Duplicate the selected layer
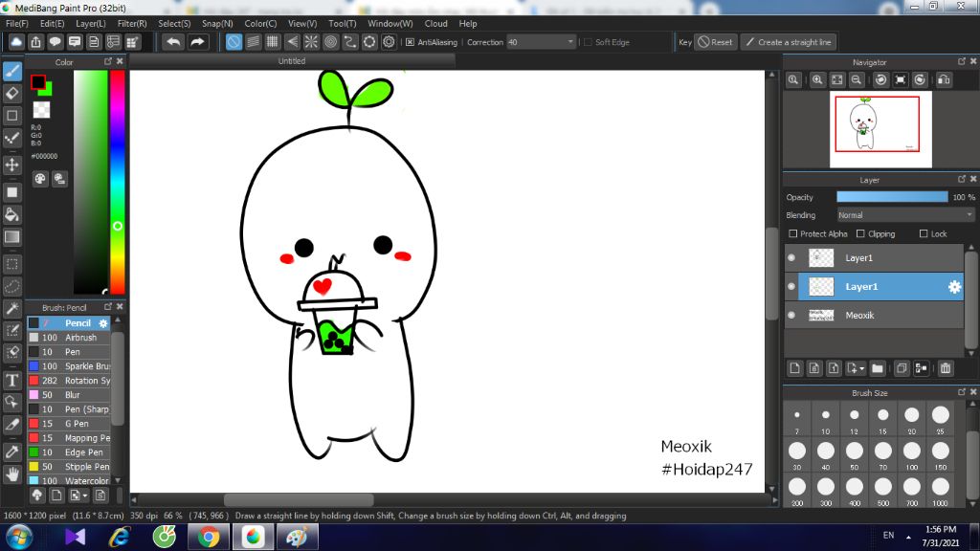This screenshot has height=551, width=980. (902, 368)
